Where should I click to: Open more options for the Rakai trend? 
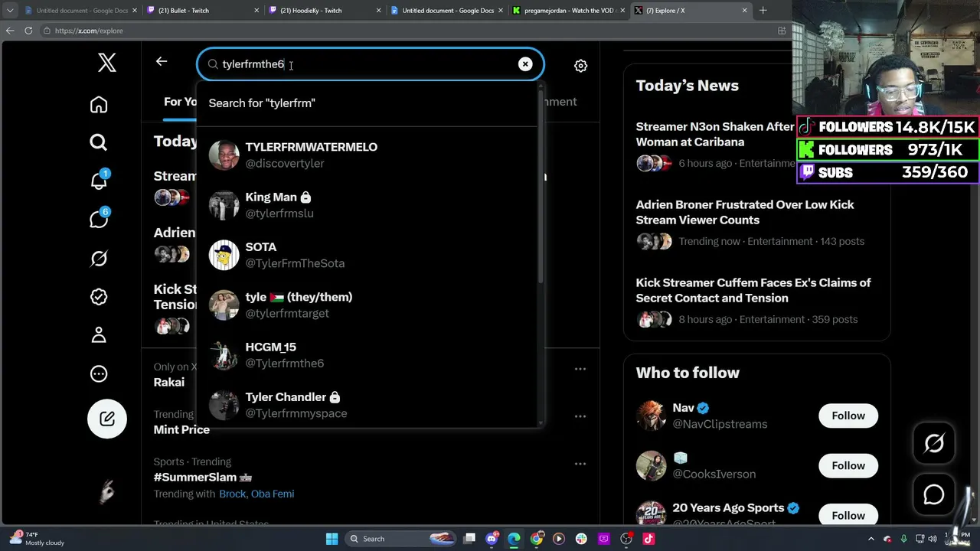coord(580,369)
